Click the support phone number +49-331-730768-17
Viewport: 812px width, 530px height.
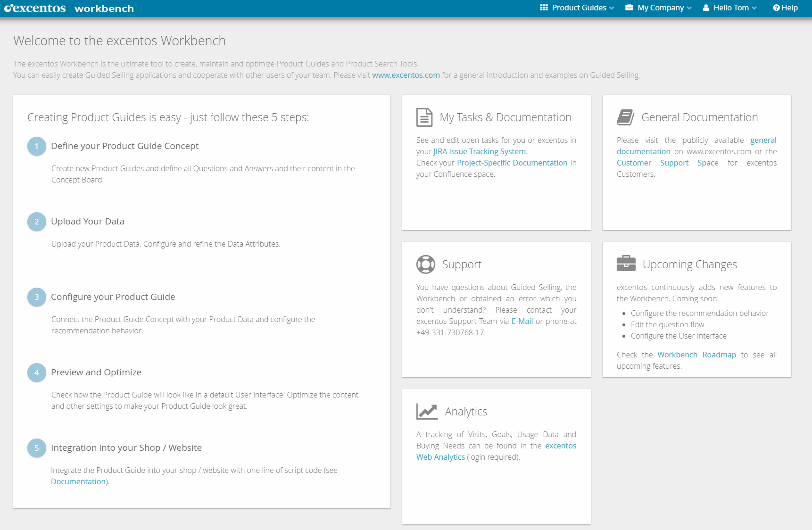pos(450,332)
